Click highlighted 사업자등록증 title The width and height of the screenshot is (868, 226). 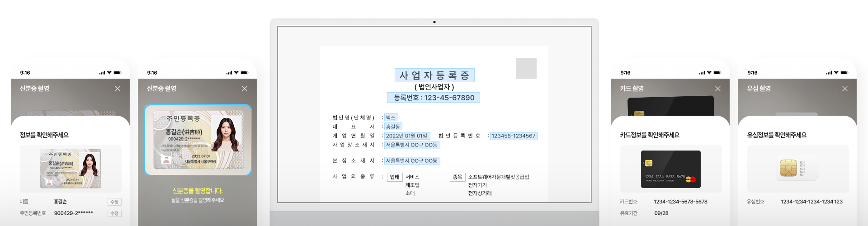click(x=434, y=75)
